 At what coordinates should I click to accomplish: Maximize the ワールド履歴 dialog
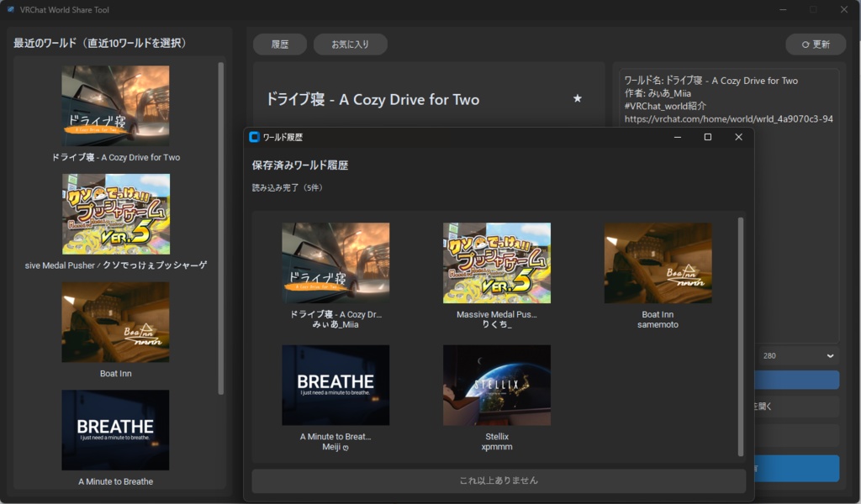tap(708, 137)
